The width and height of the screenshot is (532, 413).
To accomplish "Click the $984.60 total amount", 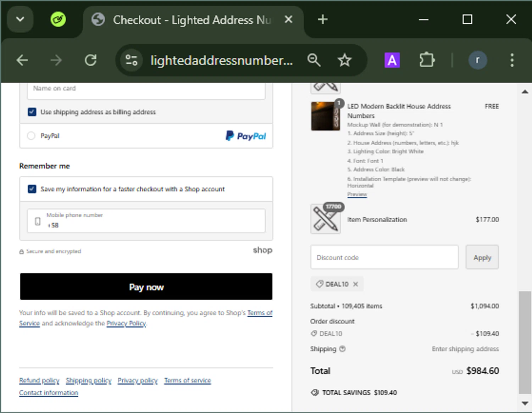I will [483, 371].
